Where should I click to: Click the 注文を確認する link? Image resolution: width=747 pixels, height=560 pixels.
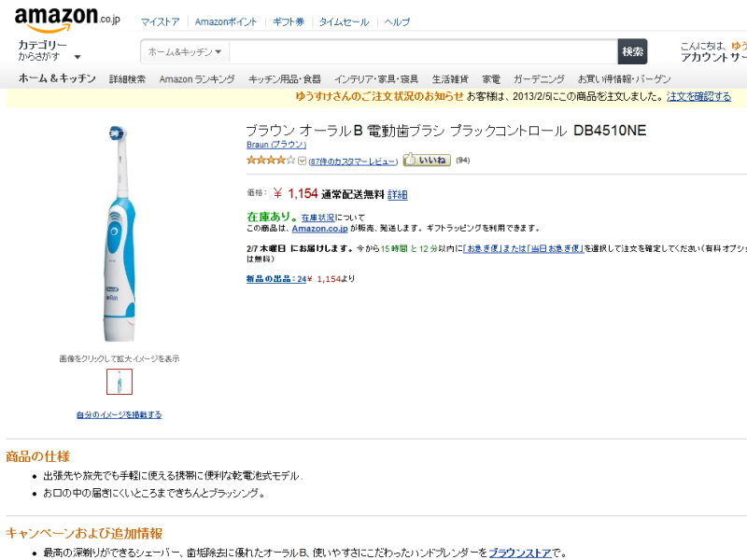(698, 96)
